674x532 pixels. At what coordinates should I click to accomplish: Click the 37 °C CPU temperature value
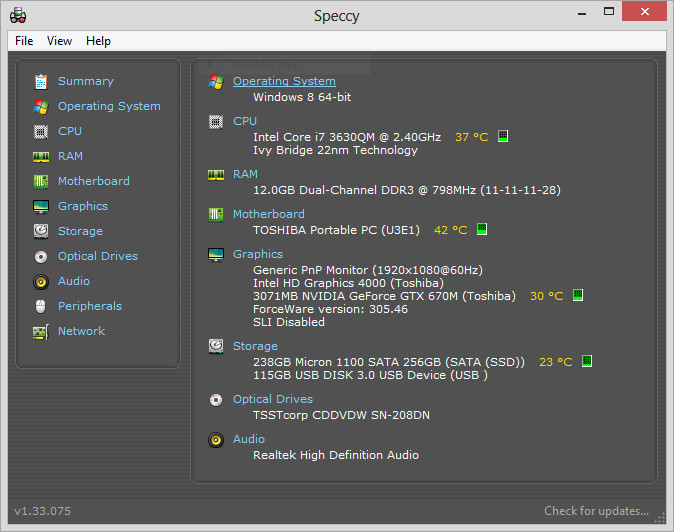click(x=472, y=137)
